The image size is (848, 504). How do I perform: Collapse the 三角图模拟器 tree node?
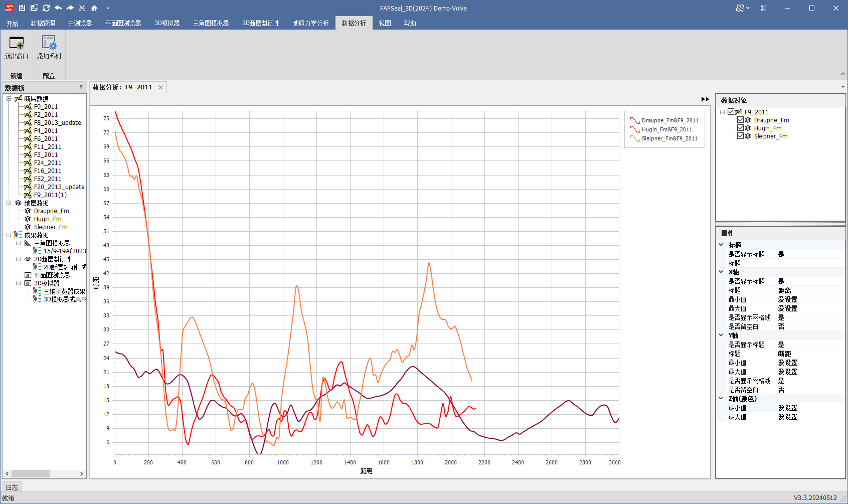[x=18, y=243]
